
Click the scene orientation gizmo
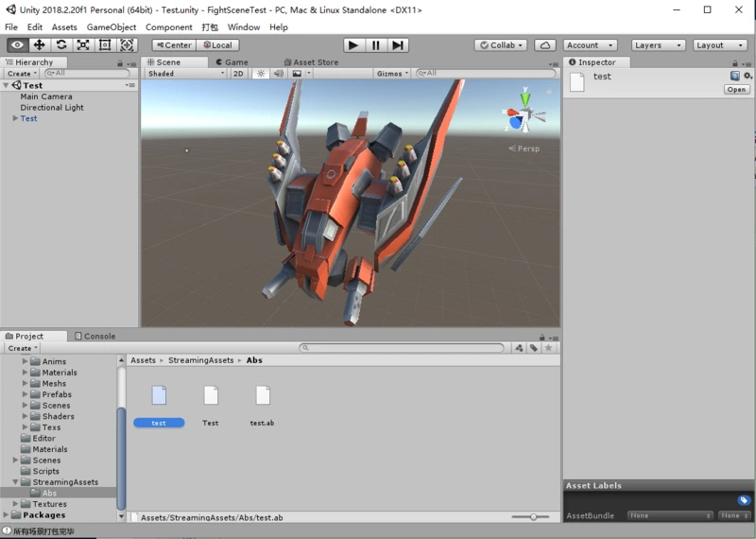tap(524, 116)
